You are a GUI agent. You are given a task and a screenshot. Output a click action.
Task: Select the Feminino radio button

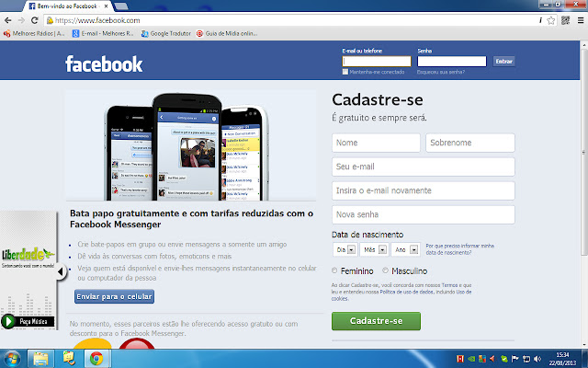[x=334, y=270]
